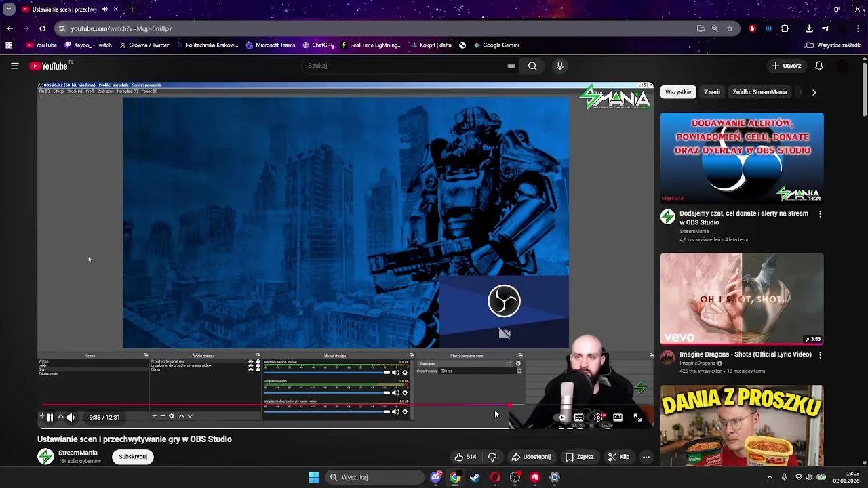
Task: Open options for Imagine Dragons video
Action: [x=820, y=355]
